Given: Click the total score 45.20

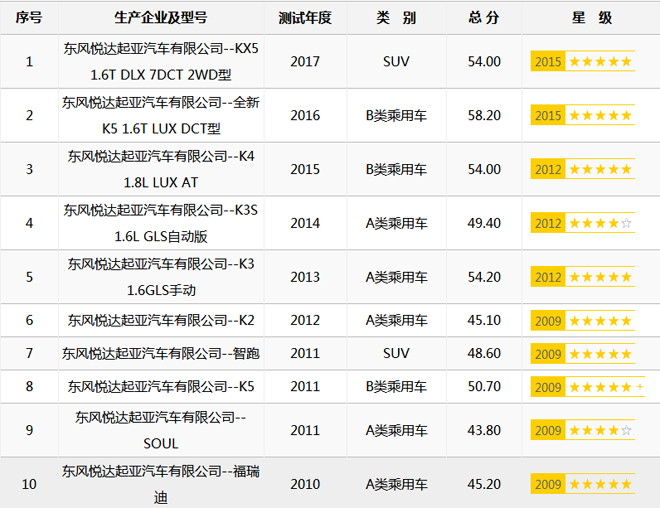Looking at the screenshot, I should coord(484,484).
